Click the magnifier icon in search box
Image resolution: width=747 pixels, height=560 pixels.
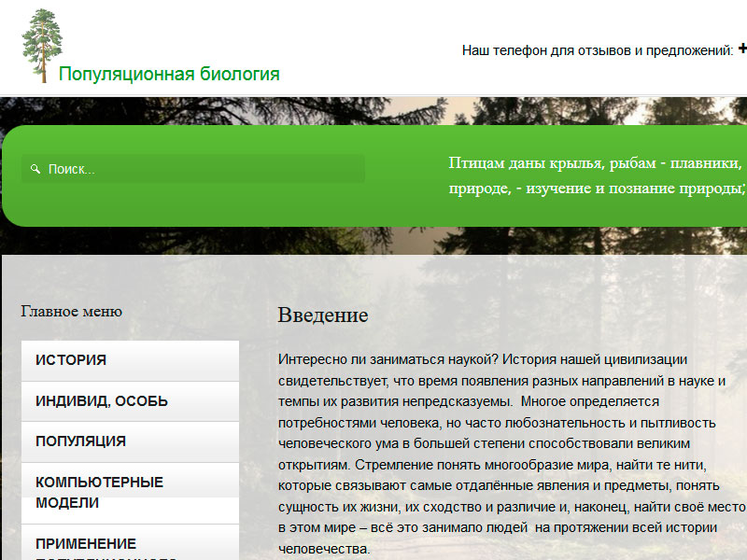click(x=35, y=169)
